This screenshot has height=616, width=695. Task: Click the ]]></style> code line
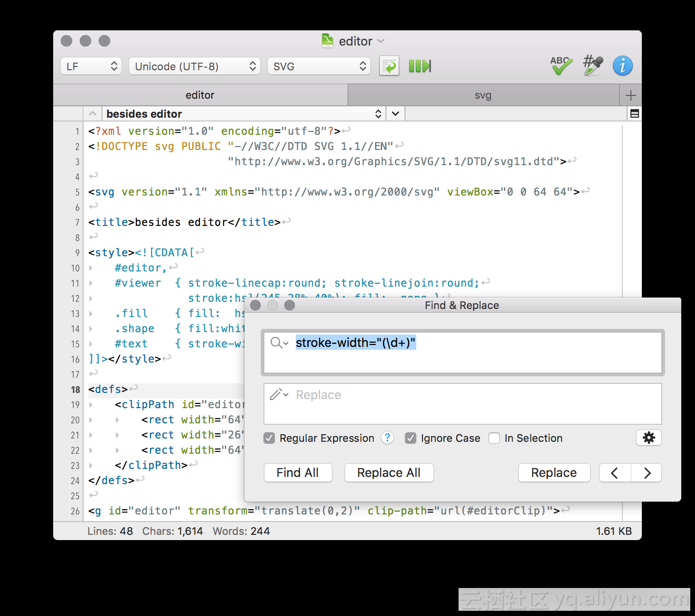coord(125,359)
